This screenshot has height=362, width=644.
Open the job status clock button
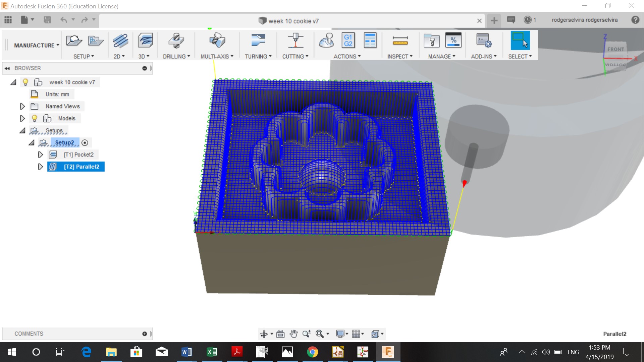pyautogui.click(x=528, y=20)
